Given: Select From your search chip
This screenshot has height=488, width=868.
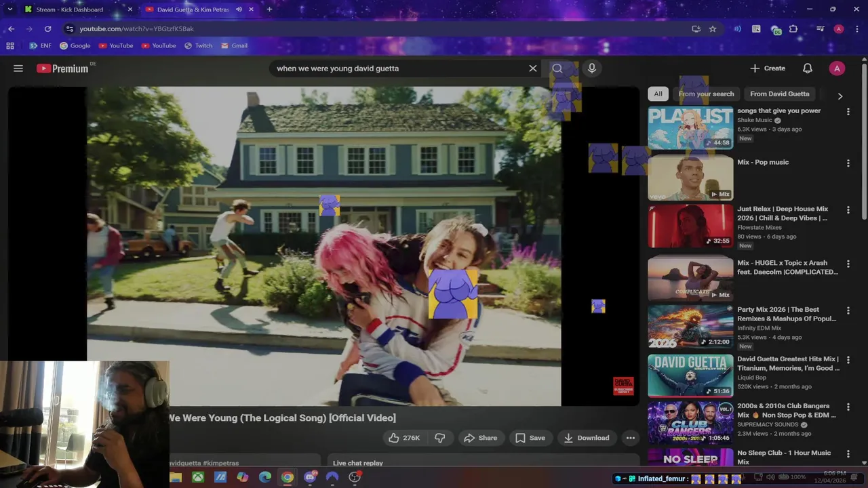Looking at the screenshot, I should pos(706,94).
